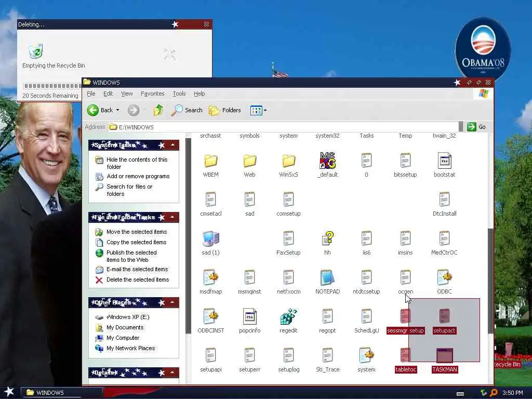Viewport: 532px width, 399px height.
Task: Open the Back button history dropdown
Action: click(x=118, y=110)
